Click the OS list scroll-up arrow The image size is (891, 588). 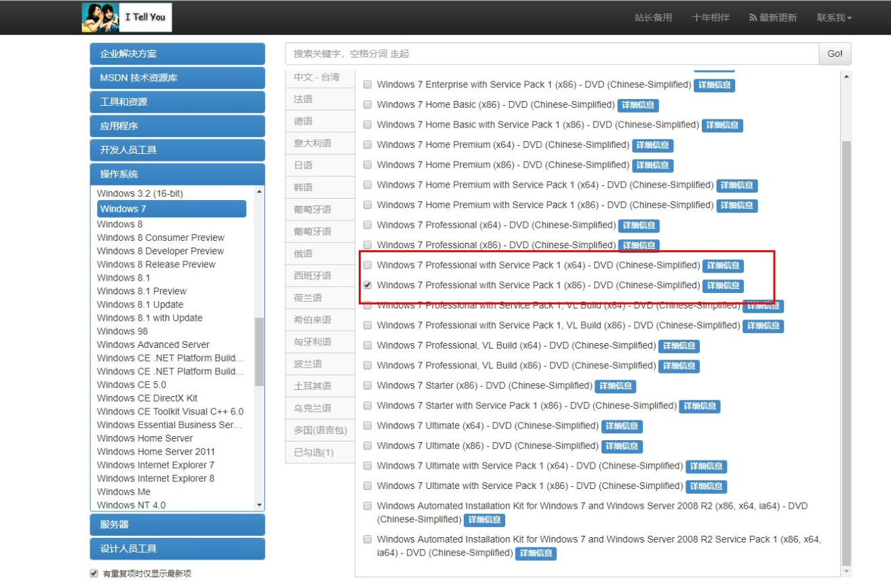tap(259, 193)
